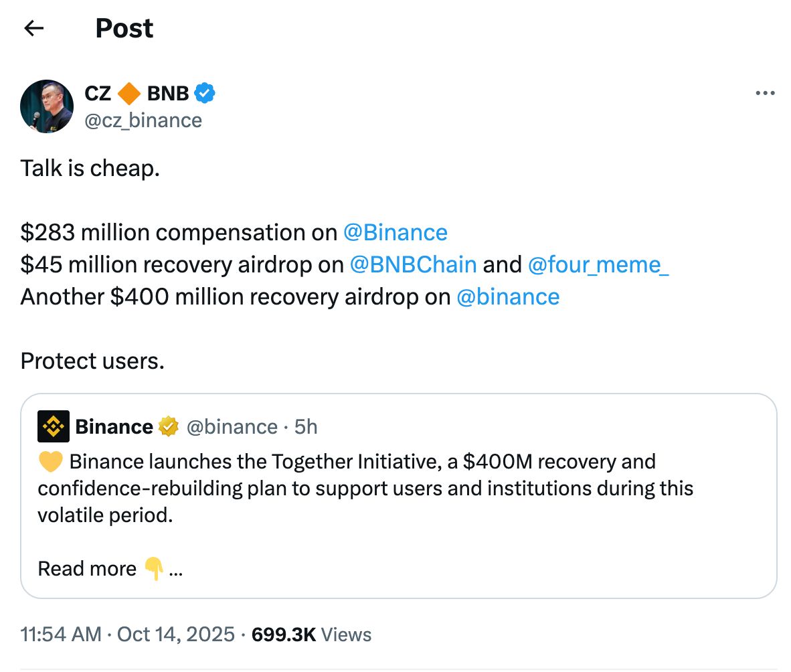Click the back arrow icon
The height and width of the screenshot is (672, 791).
tap(33, 28)
